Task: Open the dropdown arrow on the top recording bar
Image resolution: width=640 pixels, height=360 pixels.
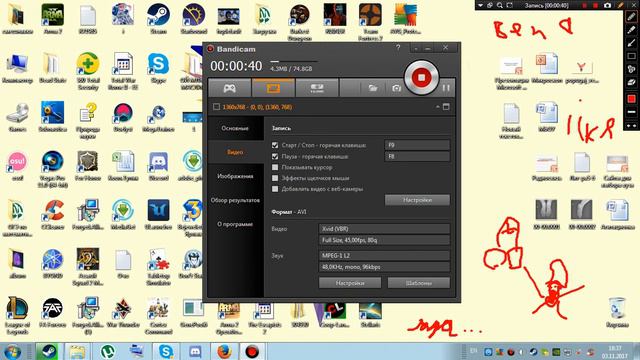Action: (x=480, y=5)
